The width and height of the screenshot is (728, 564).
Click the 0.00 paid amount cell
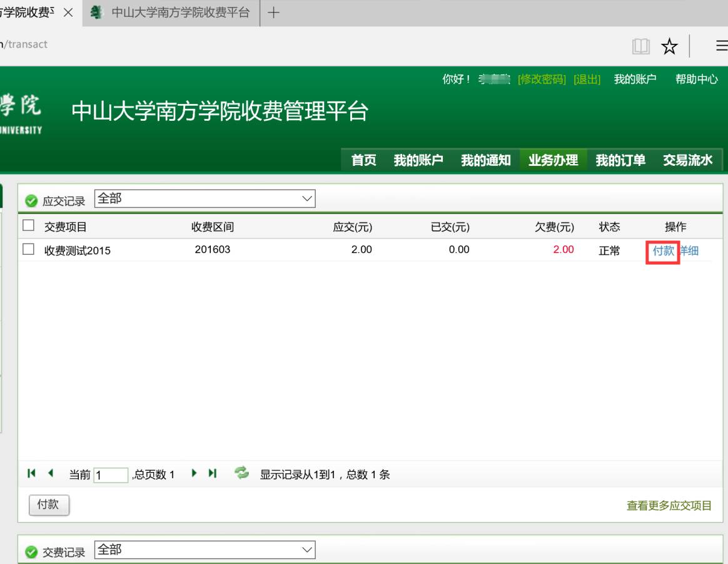459,250
